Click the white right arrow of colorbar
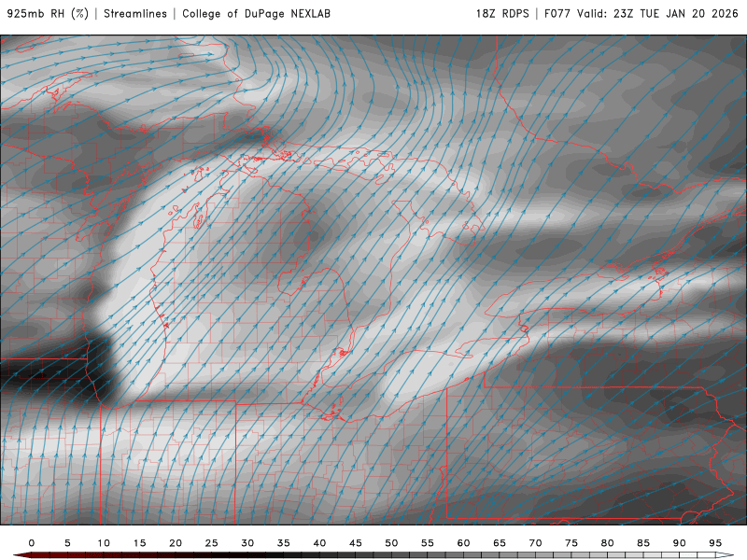Viewport: 747px width, 560px height. point(725,555)
